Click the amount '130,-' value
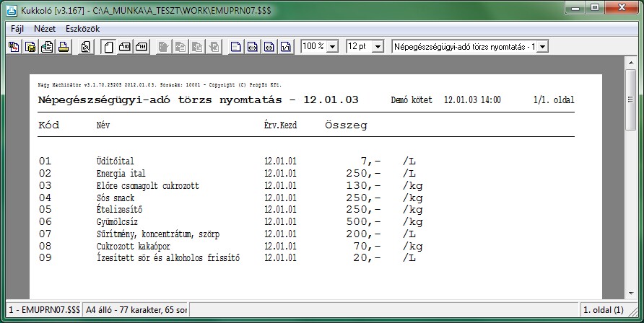 pyautogui.click(x=363, y=186)
